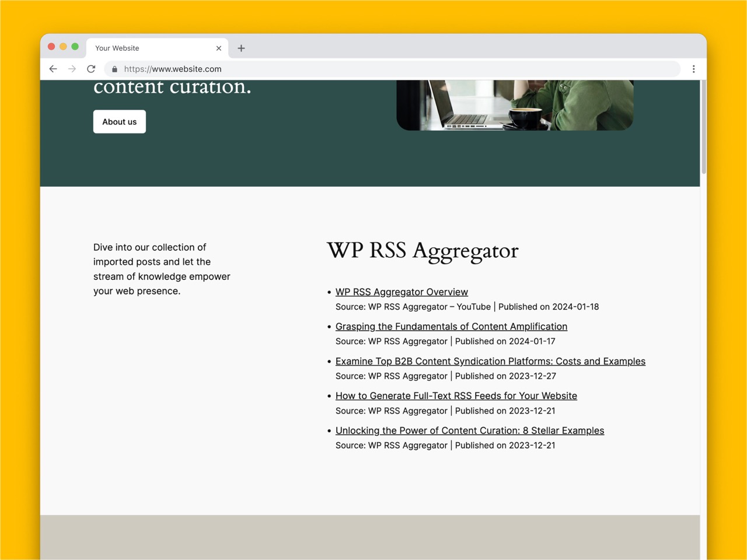Click the browser forward arrow
This screenshot has width=747, height=560.
(x=72, y=69)
